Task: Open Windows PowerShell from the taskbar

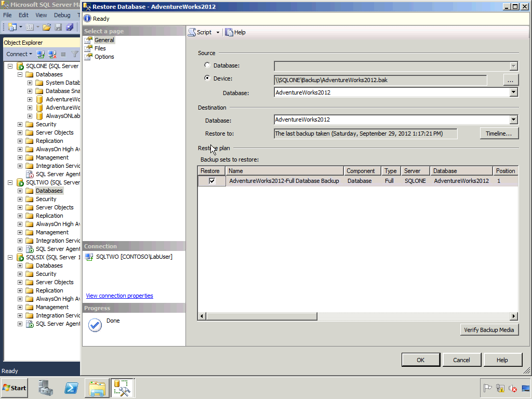Action: pos(71,388)
